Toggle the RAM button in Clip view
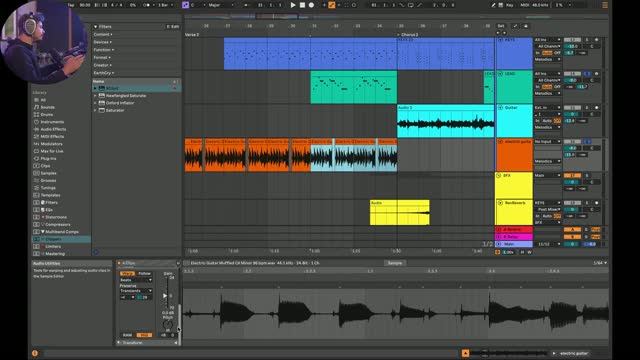This screenshot has height=360, width=640. click(127, 335)
